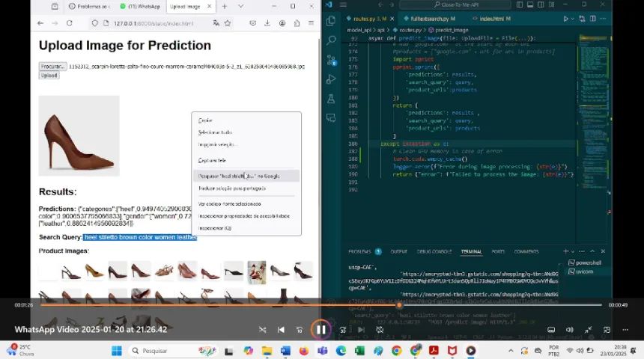Split the VS Code editor right
644x359 pixels.
(592, 19)
